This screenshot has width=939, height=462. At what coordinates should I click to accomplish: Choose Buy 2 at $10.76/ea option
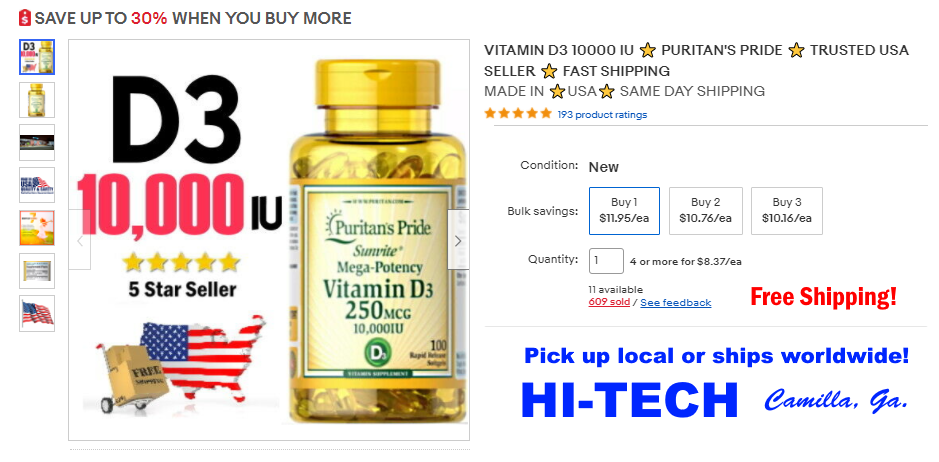click(x=705, y=211)
